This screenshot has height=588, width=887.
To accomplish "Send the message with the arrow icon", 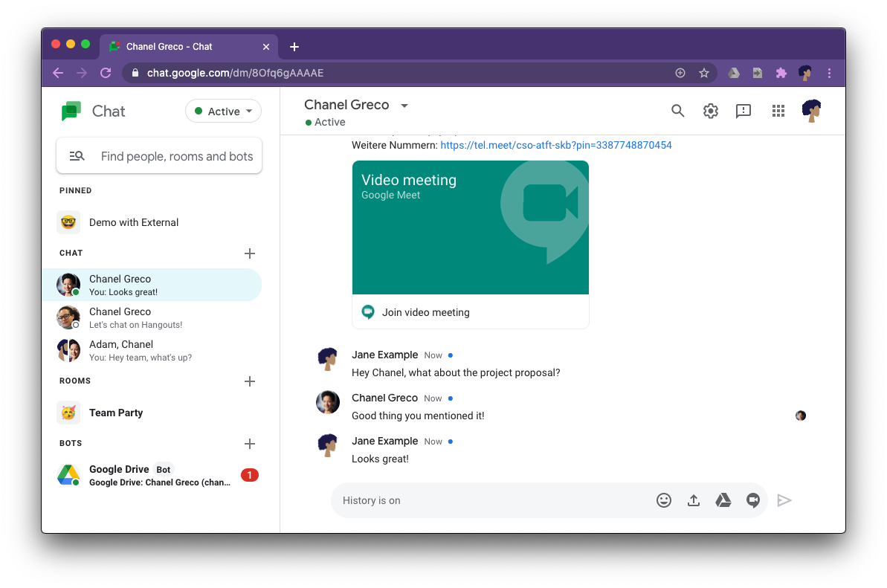I will click(784, 500).
